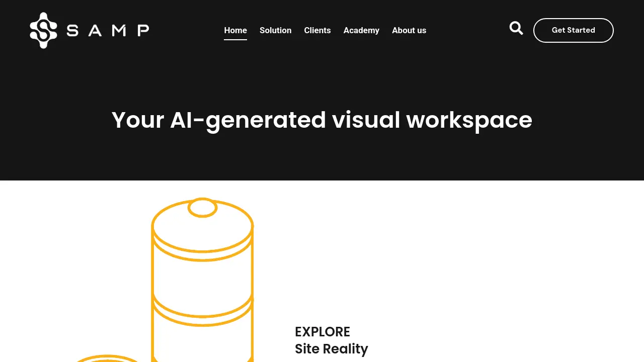Click the underline indicator below Home
Viewport: 644px width, 362px height.
[235, 39]
